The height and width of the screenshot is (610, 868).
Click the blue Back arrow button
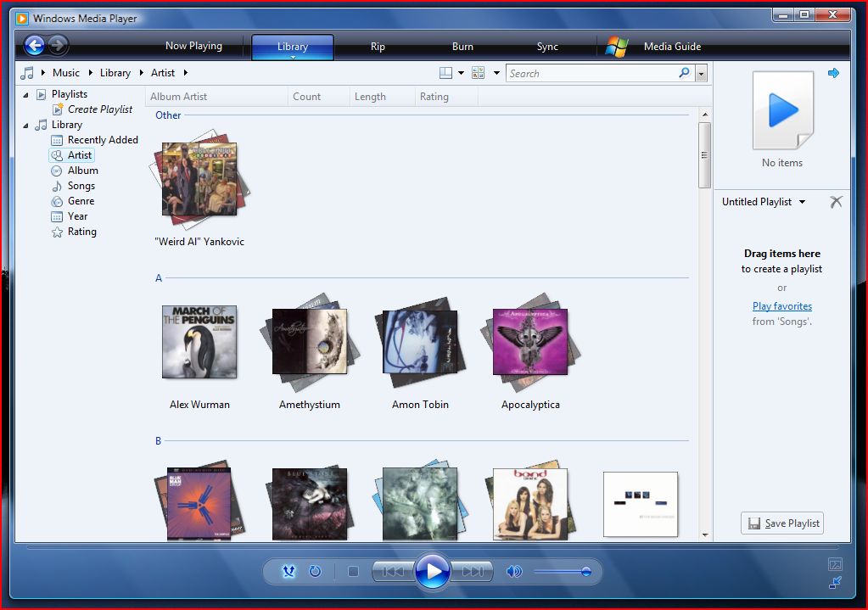tap(35, 45)
